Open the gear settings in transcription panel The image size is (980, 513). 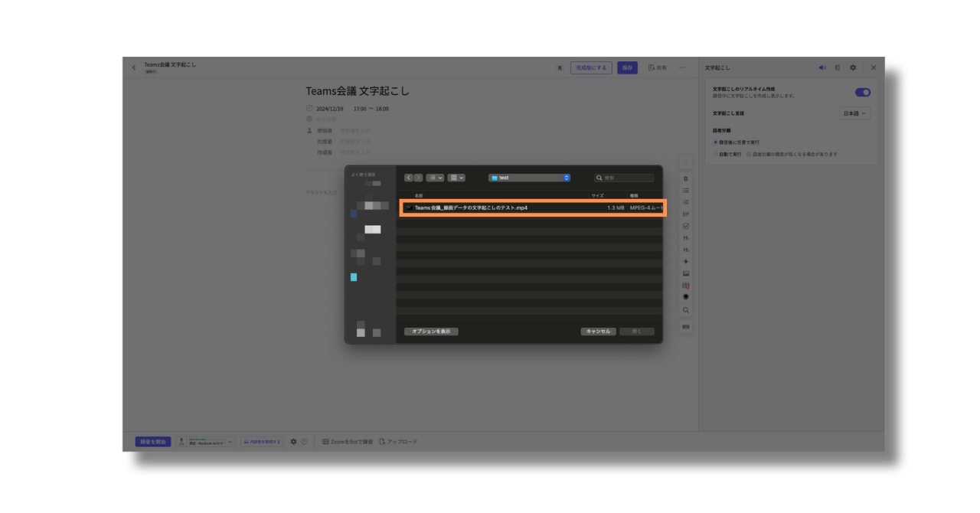coord(853,67)
